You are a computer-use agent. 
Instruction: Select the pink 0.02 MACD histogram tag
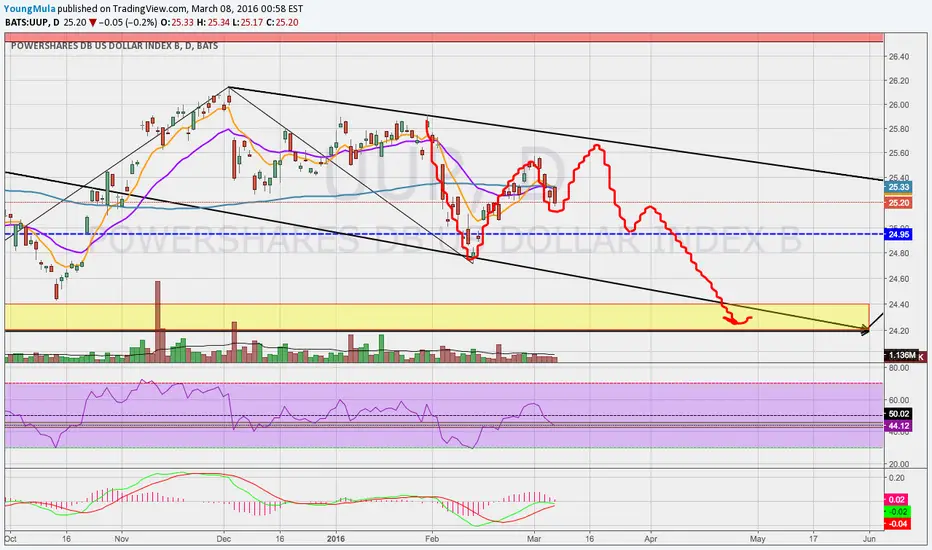tap(898, 500)
